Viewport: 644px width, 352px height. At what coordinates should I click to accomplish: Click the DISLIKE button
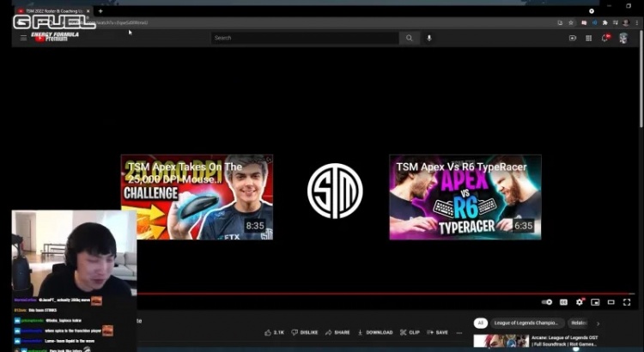point(305,333)
